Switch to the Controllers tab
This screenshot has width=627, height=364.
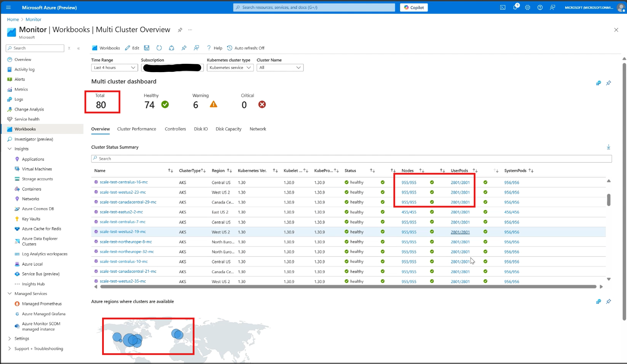175,129
